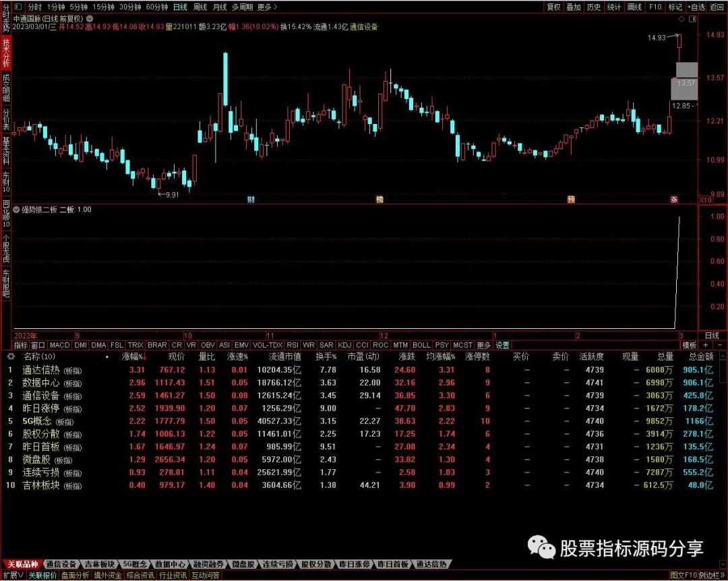Click 标记 mark button
728x581 pixels.
click(675, 7)
